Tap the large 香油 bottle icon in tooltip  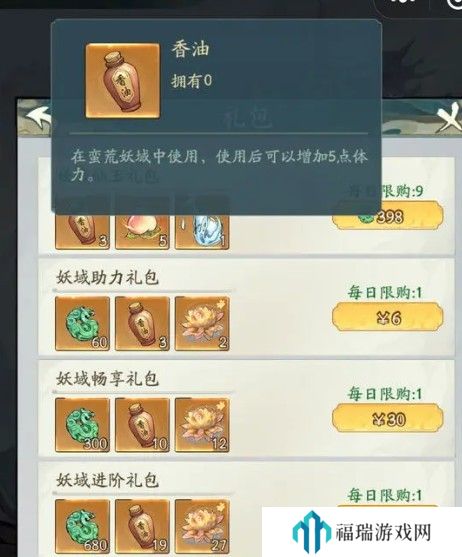(123, 81)
